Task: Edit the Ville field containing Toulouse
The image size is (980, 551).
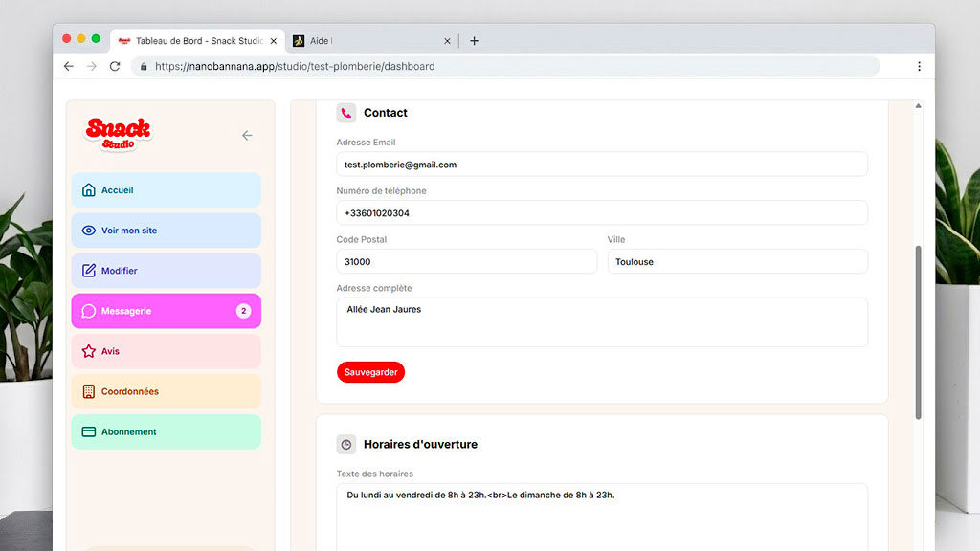Action: coord(738,262)
